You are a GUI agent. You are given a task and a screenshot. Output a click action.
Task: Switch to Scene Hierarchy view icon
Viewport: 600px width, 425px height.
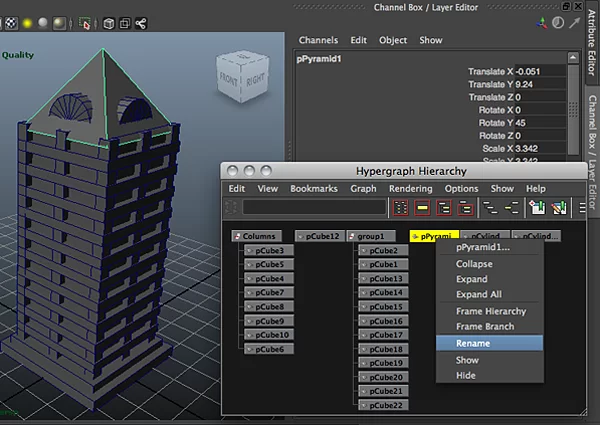[490, 208]
